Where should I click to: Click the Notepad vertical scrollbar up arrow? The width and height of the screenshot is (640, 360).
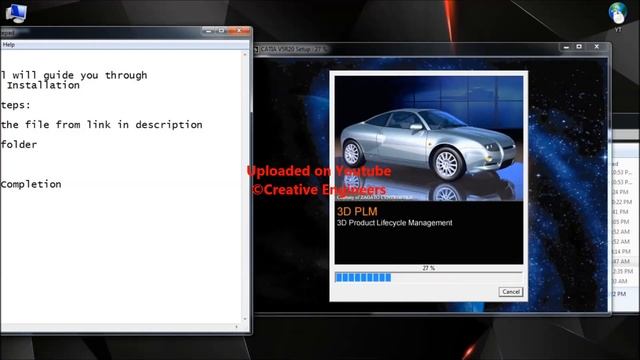[x=245, y=54]
